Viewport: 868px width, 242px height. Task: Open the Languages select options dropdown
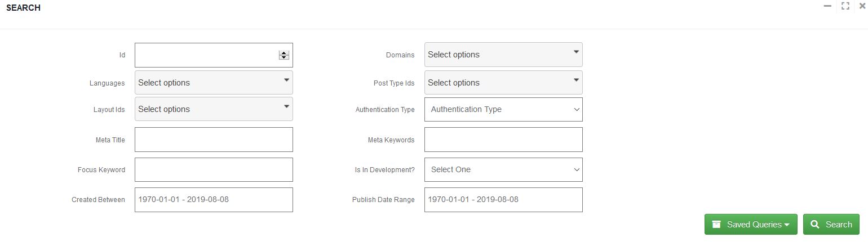pyautogui.click(x=214, y=82)
